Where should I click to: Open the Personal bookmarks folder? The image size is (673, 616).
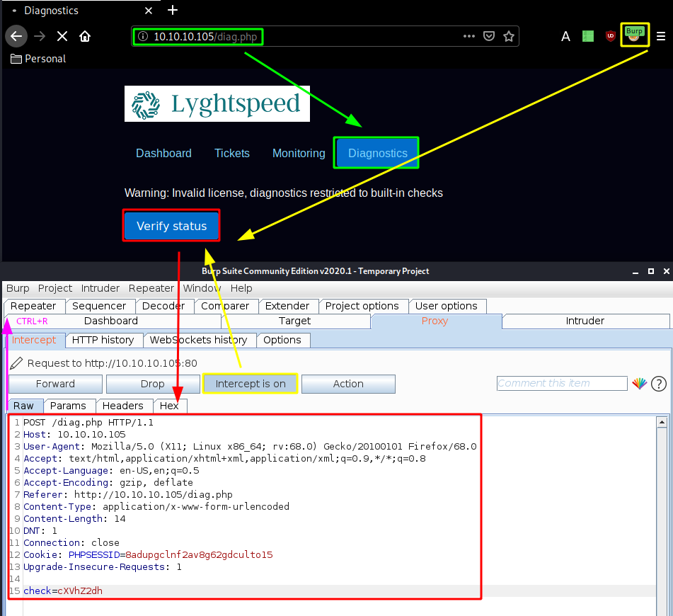pos(38,59)
